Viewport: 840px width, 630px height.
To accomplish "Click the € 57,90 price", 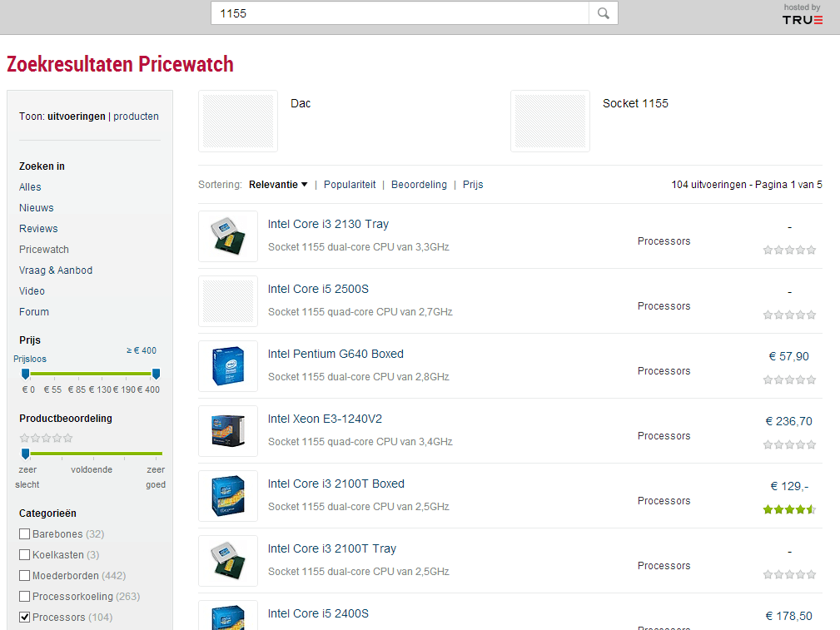I will (x=789, y=357).
